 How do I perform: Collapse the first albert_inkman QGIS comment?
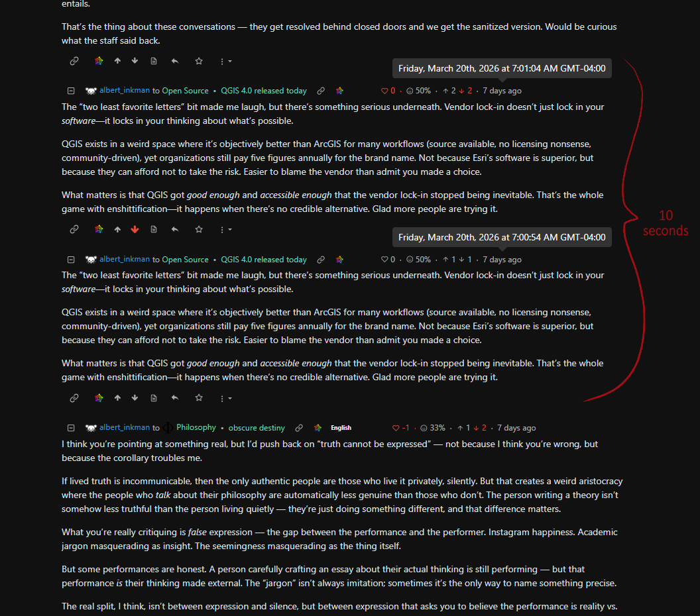[71, 91]
